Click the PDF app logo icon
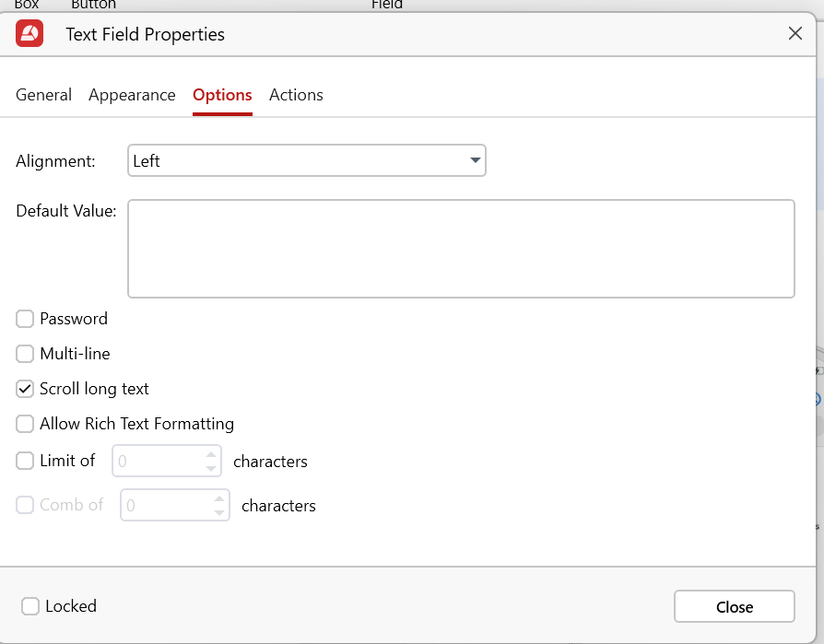Image resolution: width=824 pixels, height=644 pixels. pos(29,34)
